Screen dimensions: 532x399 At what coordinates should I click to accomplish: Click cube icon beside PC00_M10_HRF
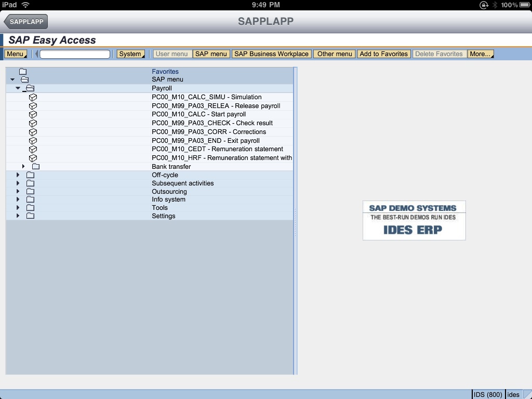tap(33, 158)
